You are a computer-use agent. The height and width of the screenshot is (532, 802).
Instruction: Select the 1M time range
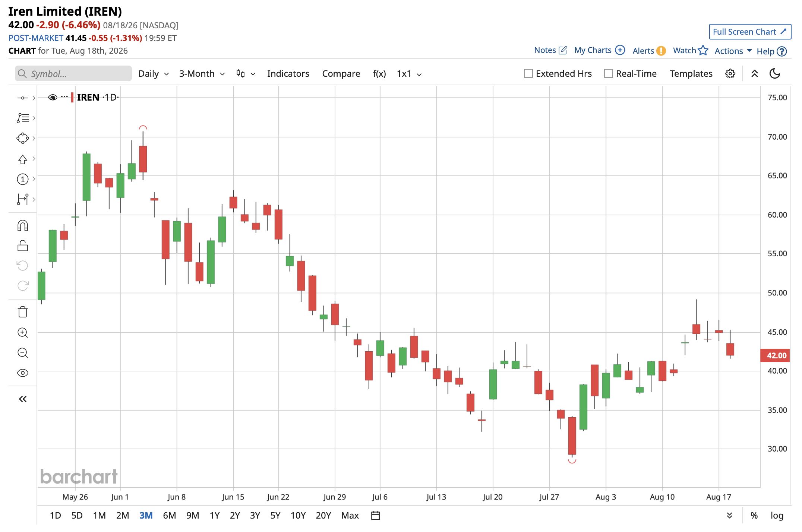pyautogui.click(x=99, y=515)
